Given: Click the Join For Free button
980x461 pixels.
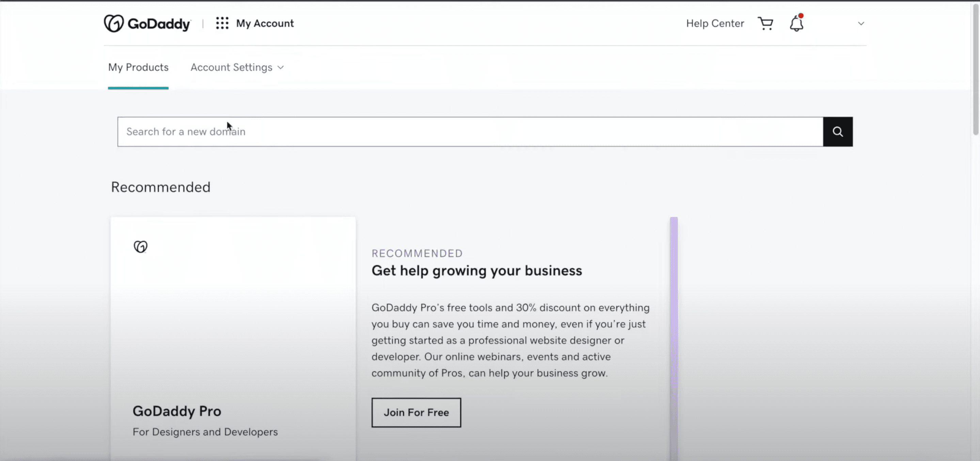Looking at the screenshot, I should click(x=416, y=412).
